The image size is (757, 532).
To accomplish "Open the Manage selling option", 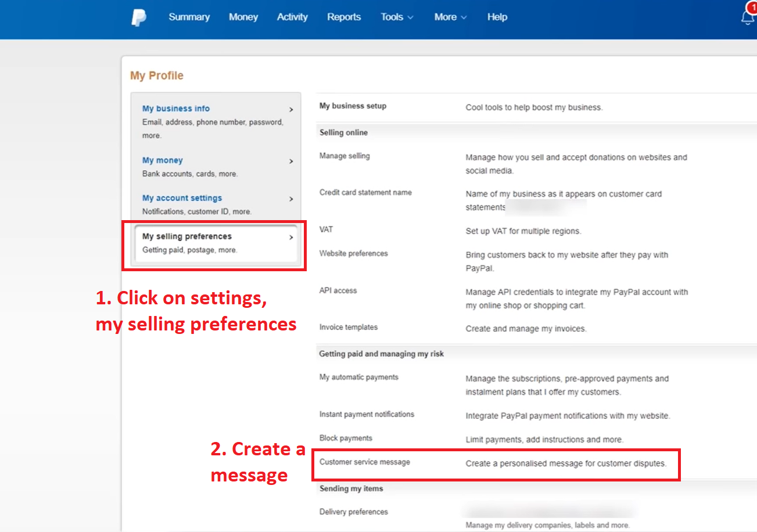I will tap(345, 156).
